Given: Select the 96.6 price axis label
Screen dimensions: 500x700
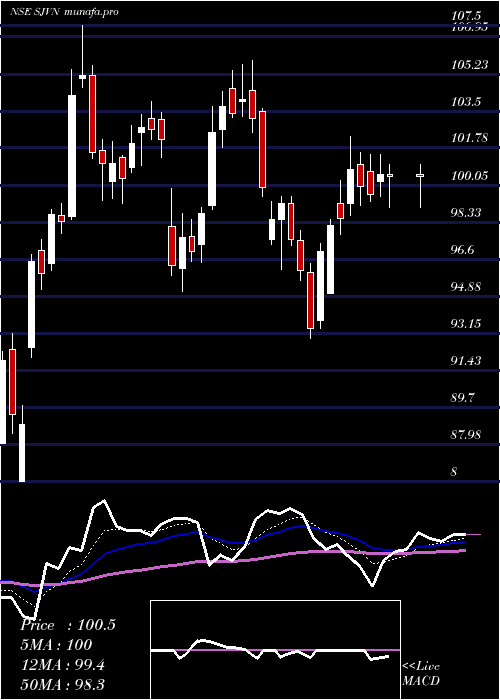Looking at the screenshot, I should click(x=462, y=250).
